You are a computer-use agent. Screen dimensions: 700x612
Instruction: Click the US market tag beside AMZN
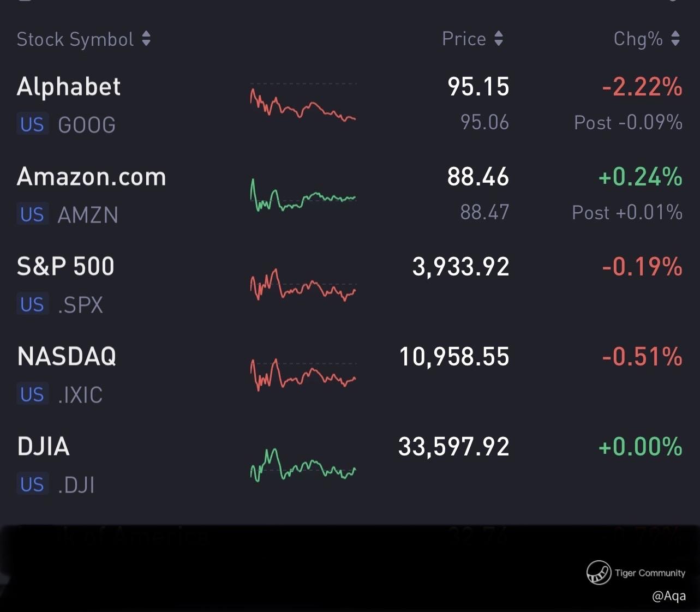click(x=32, y=215)
